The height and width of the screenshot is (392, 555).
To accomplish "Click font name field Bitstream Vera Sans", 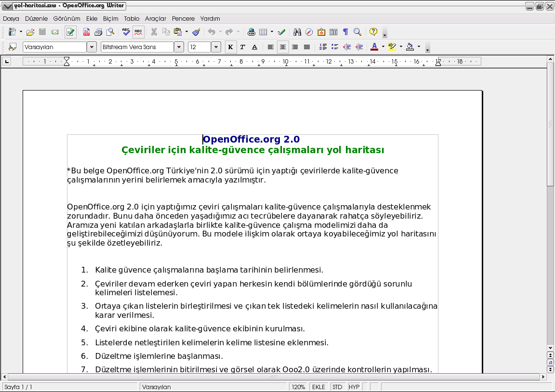I will coord(137,47).
